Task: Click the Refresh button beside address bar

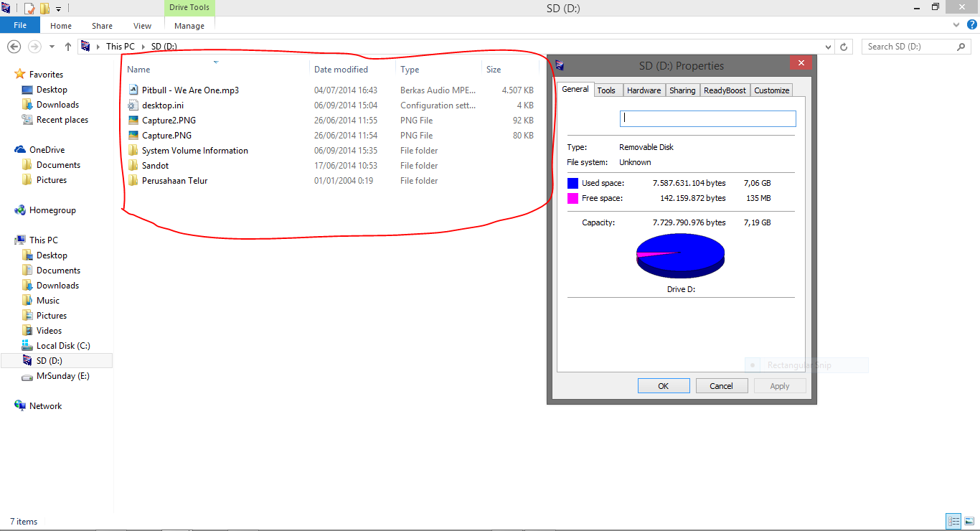Action: 844,47
